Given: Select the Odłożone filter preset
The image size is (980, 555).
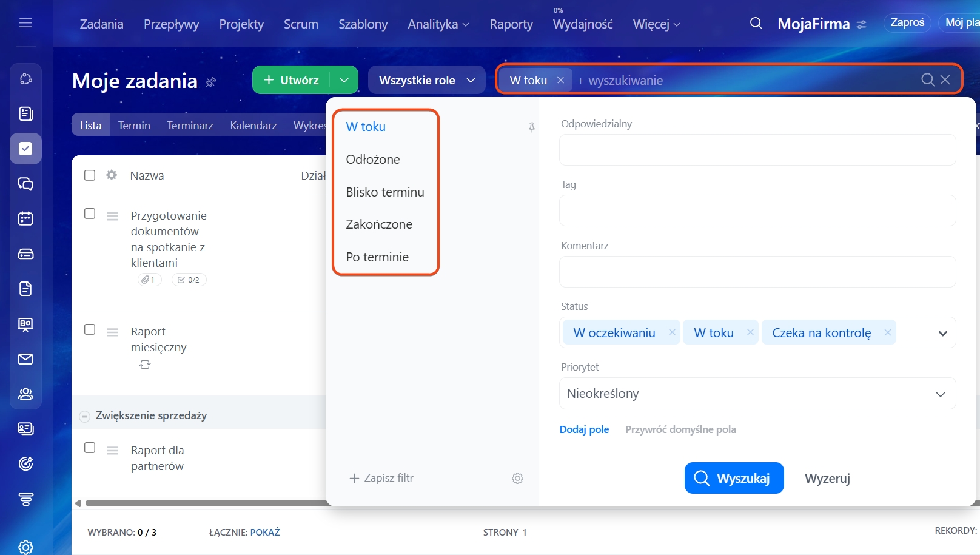Looking at the screenshot, I should (x=373, y=160).
